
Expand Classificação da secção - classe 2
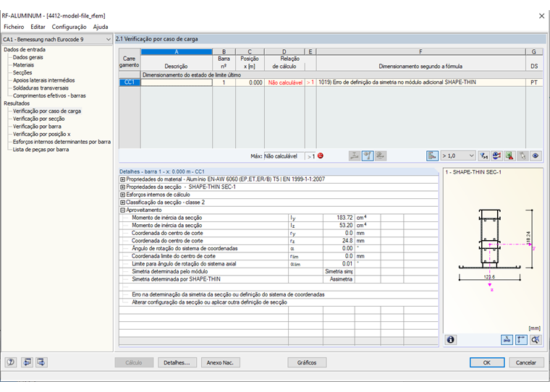pyautogui.click(x=123, y=203)
